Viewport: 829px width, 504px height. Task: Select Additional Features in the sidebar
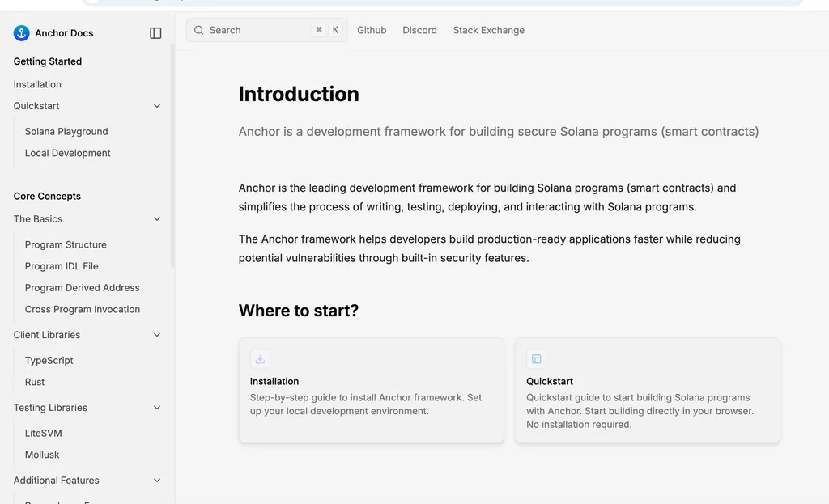point(56,481)
